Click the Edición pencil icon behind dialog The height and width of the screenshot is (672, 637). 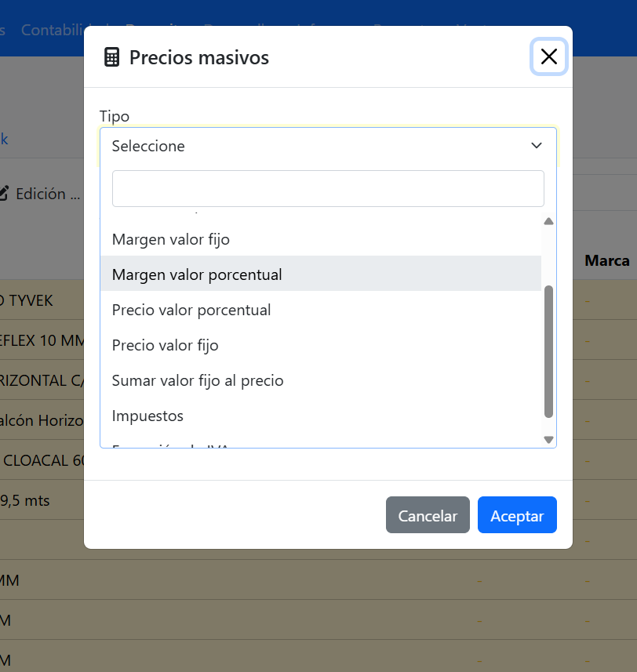pos(3,193)
